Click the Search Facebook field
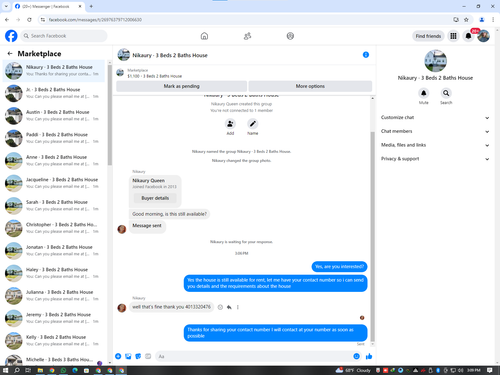Viewport: 500px width, 375px height. point(64,36)
